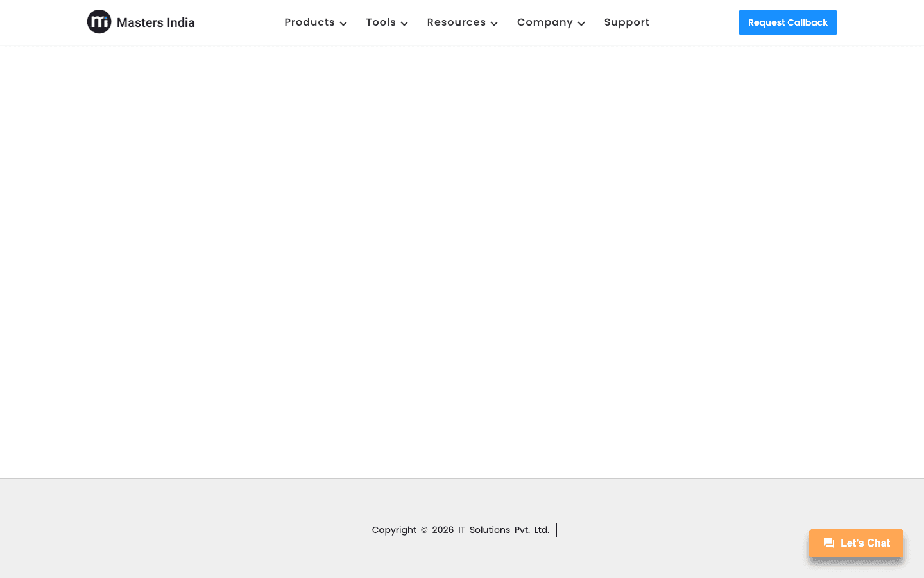This screenshot has width=924, height=578.
Task: Click the chat bubble icon
Action: pos(829,543)
